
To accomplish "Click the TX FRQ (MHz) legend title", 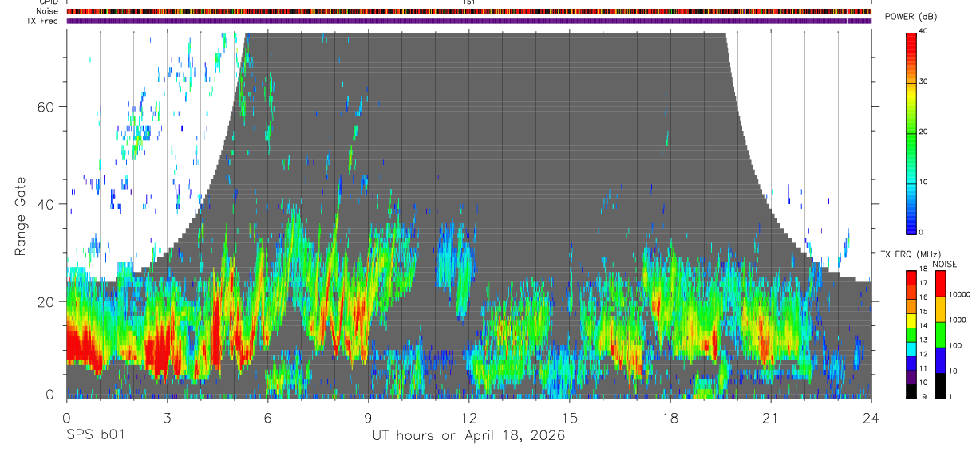I will 911,254.
